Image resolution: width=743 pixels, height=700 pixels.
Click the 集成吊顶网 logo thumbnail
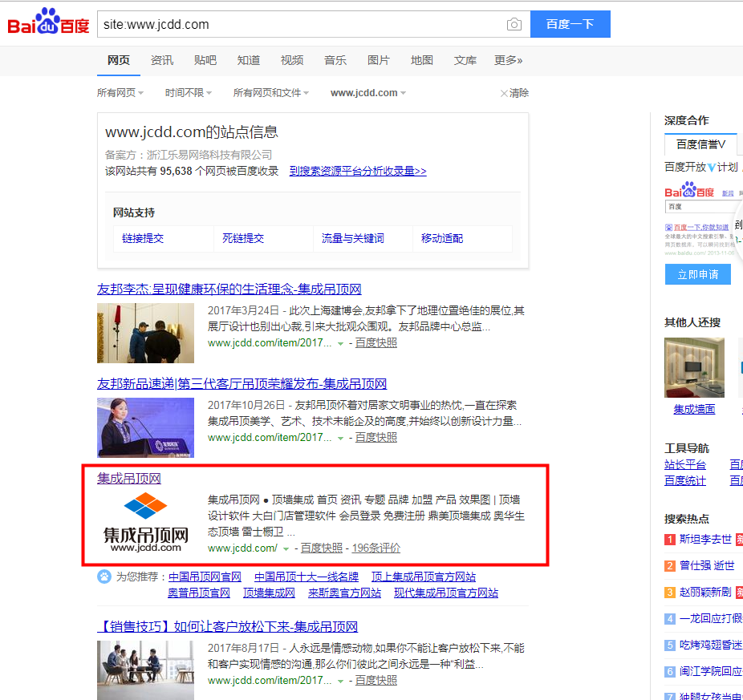[x=145, y=523]
